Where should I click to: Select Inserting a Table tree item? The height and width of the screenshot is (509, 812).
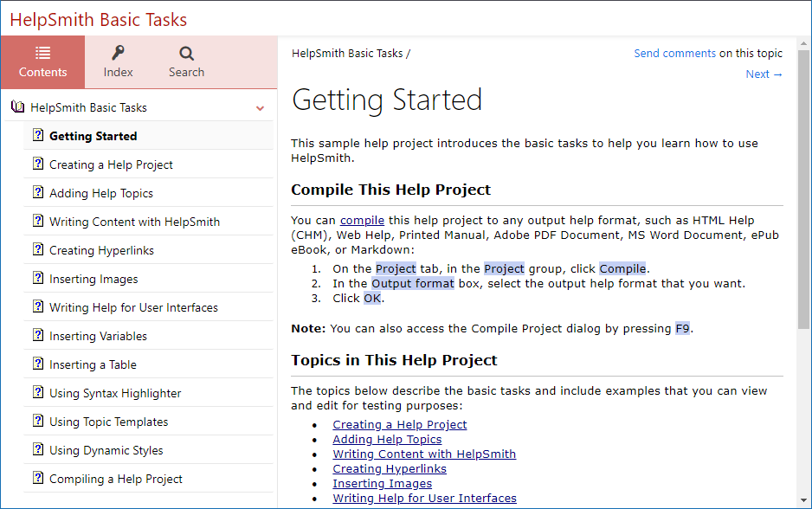point(148,364)
